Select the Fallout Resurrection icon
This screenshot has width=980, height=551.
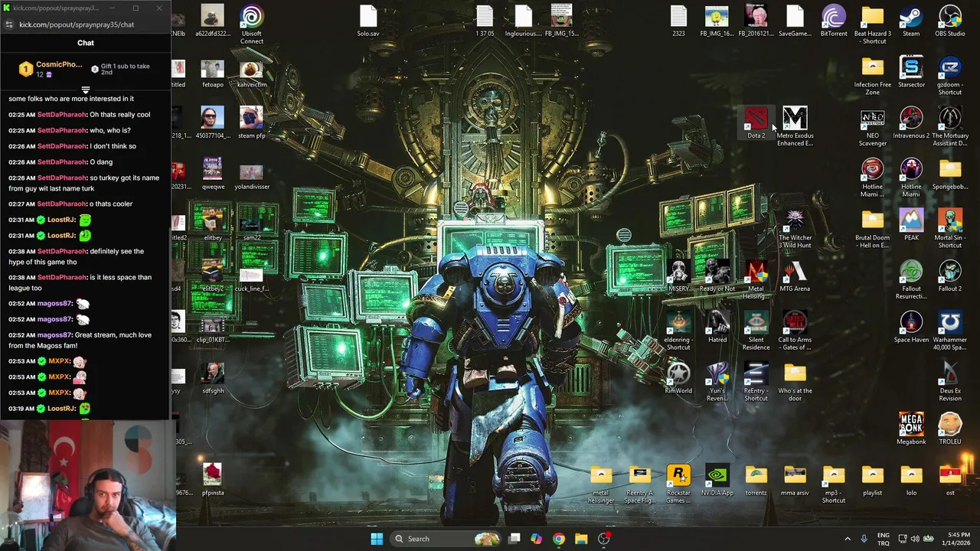[911, 280]
